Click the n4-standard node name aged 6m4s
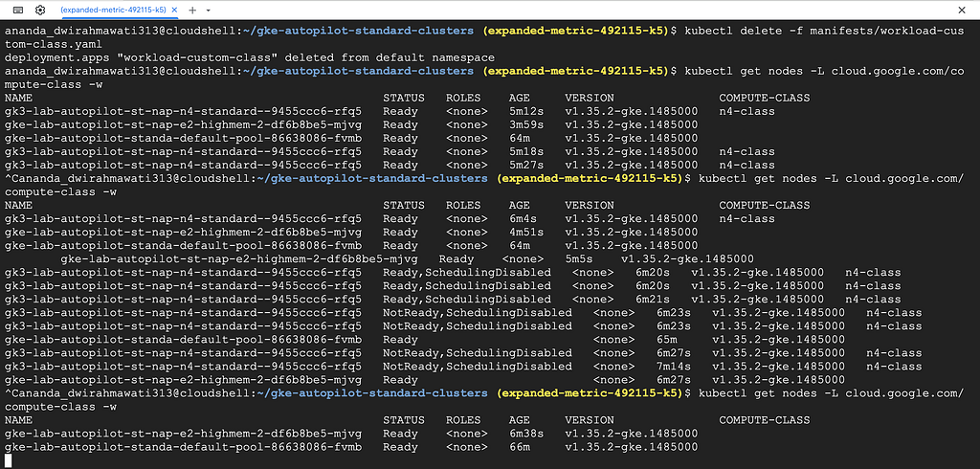The width and height of the screenshot is (980, 469). point(183,219)
